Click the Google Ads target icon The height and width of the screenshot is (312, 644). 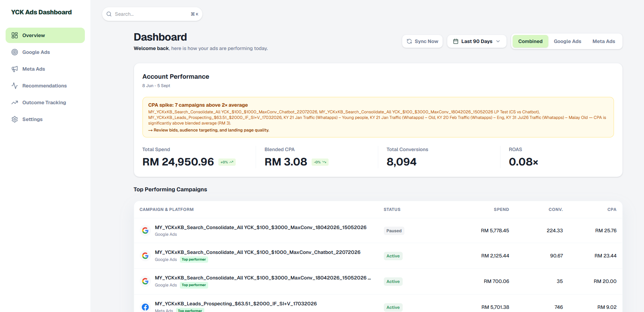coord(15,52)
